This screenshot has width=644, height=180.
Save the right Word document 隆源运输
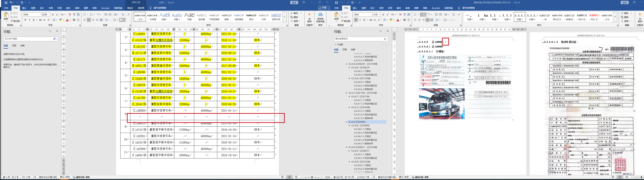(x=337, y=3)
